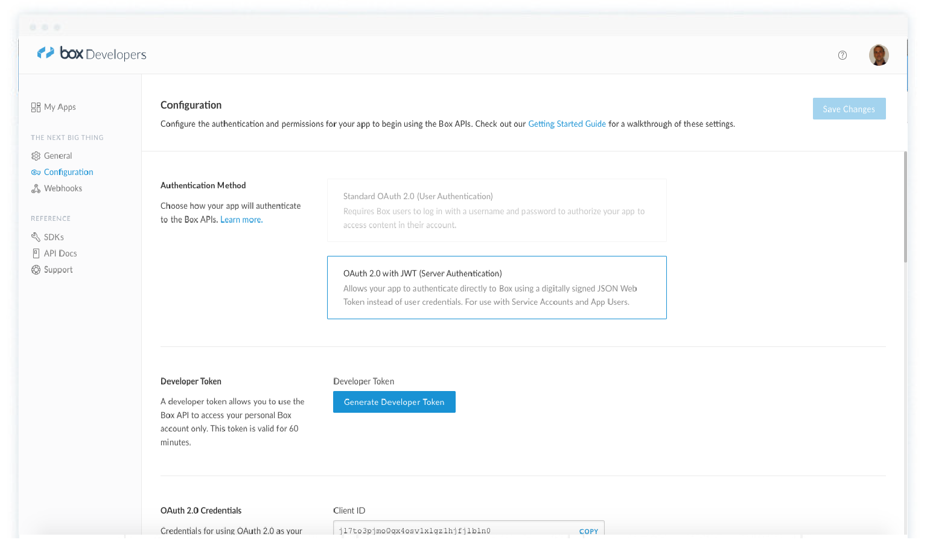Select Standard OAuth 2.0 User Authentication option
927x560 pixels.
point(497,210)
